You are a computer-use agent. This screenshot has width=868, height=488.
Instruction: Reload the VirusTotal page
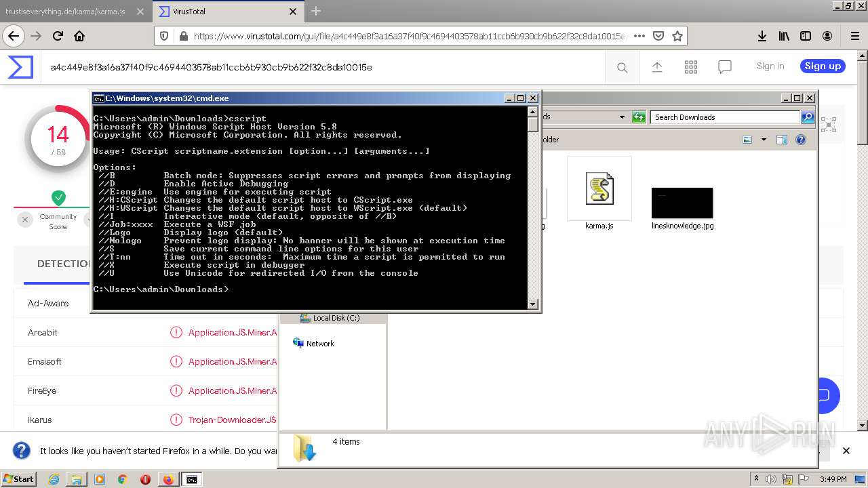pos(58,36)
